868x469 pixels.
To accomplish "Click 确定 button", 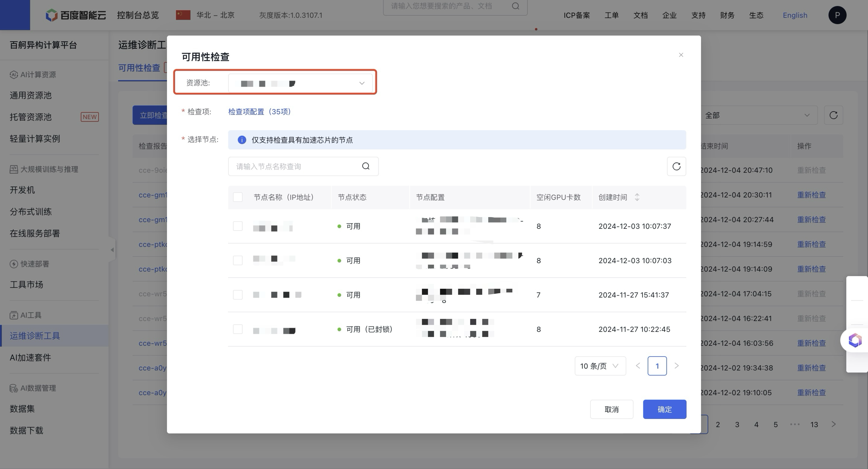I will point(665,409).
